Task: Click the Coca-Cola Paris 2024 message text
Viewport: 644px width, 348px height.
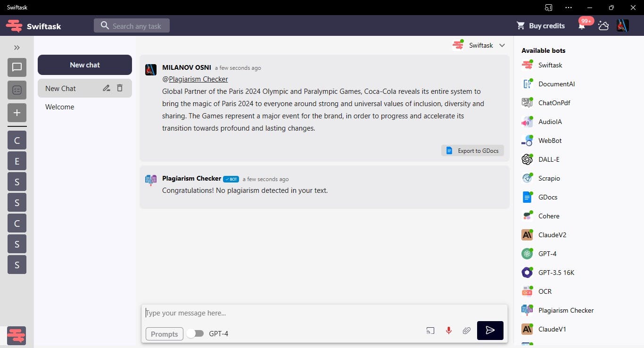Action: (323, 109)
